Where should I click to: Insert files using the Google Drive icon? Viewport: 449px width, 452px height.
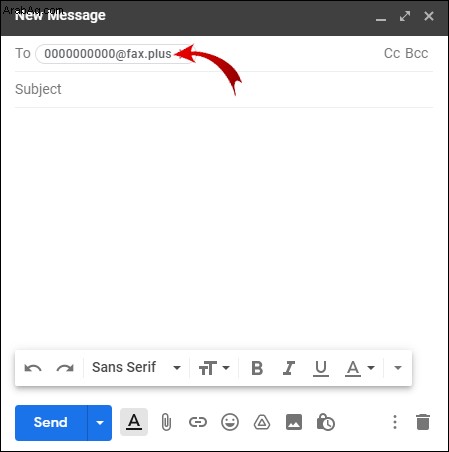coord(262,422)
